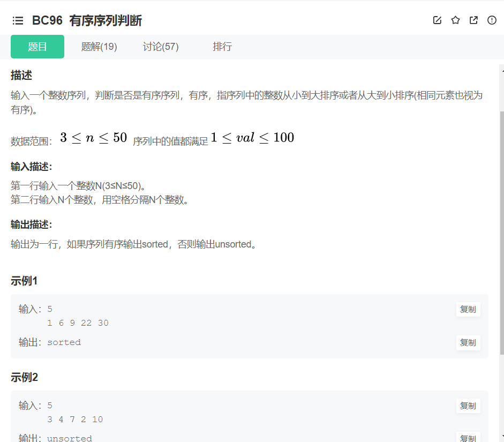The height and width of the screenshot is (442, 504).
Task: Click the sorted output text
Action: point(64,342)
